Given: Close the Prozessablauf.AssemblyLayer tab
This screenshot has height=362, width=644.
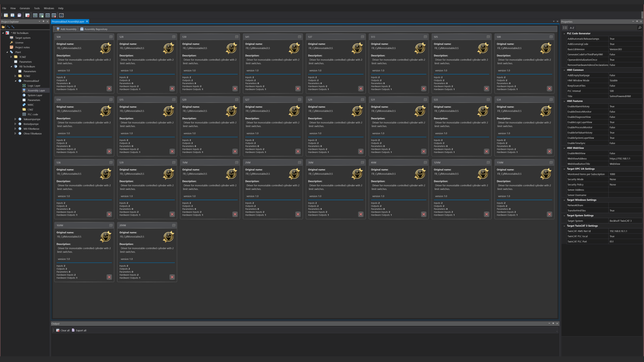Looking at the screenshot, I should click(87, 21).
